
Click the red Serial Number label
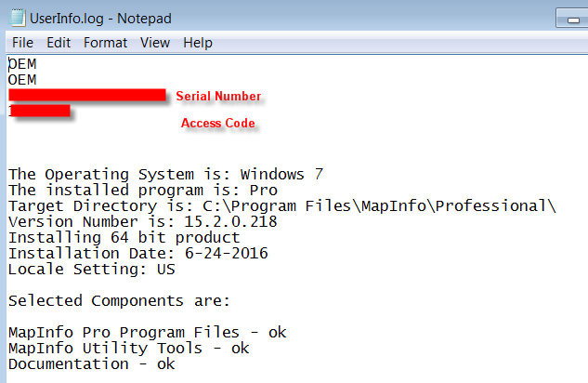coord(221,97)
